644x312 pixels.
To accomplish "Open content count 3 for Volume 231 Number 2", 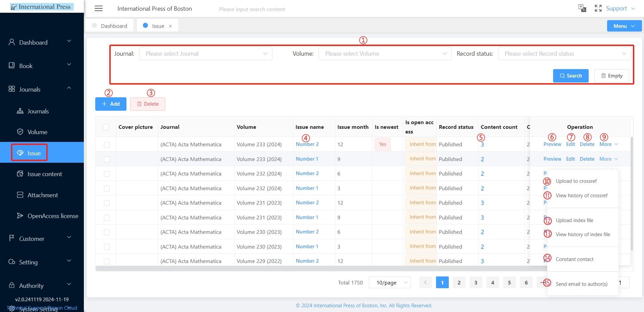I will tap(482, 203).
